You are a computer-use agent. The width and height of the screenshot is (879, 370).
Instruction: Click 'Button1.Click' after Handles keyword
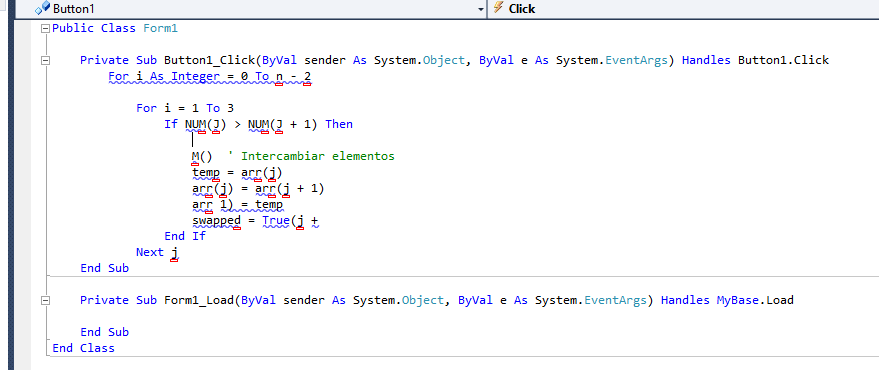tap(783, 60)
